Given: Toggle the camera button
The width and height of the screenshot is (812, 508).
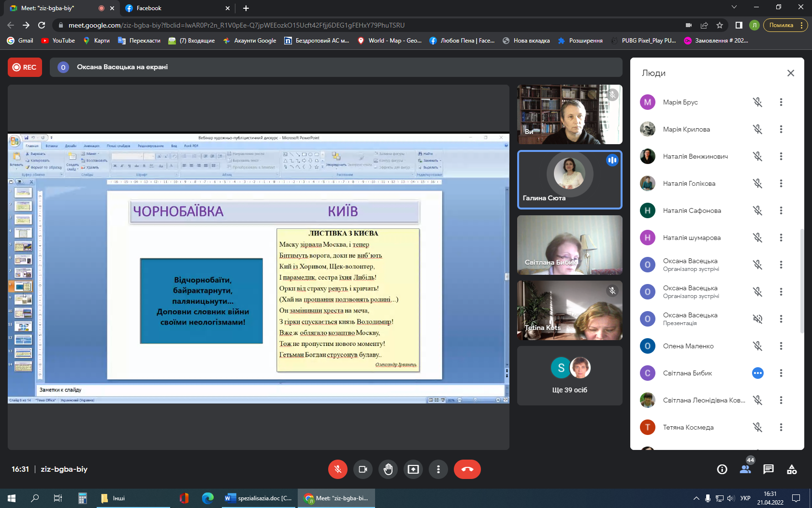Looking at the screenshot, I should (363, 469).
